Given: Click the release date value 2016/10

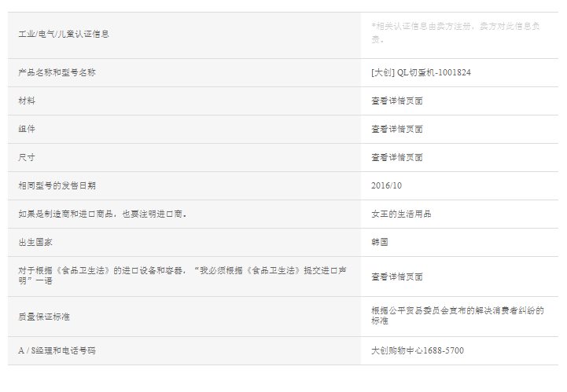Looking at the screenshot, I should click(x=386, y=185).
